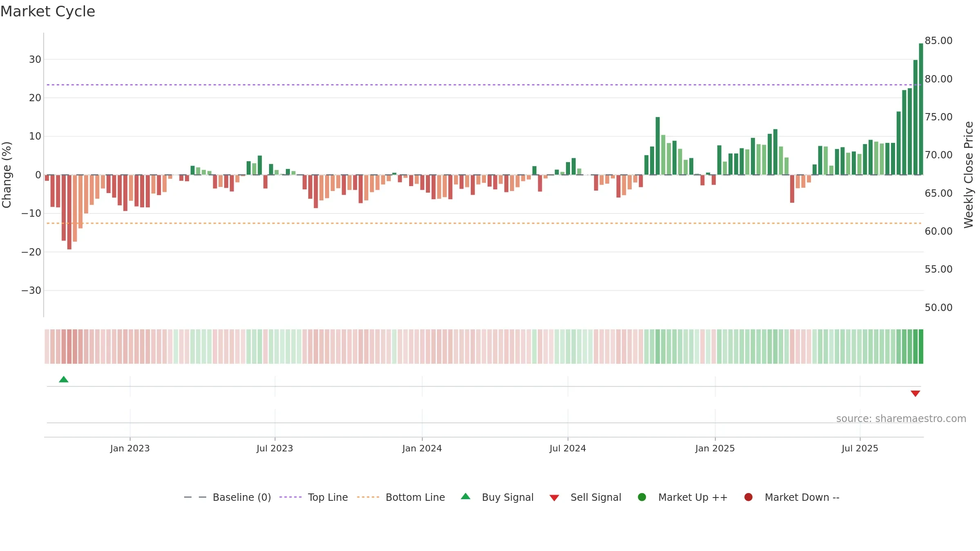Click the 85.00 price axis label
This screenshot has height=551, width=980.
938,41
